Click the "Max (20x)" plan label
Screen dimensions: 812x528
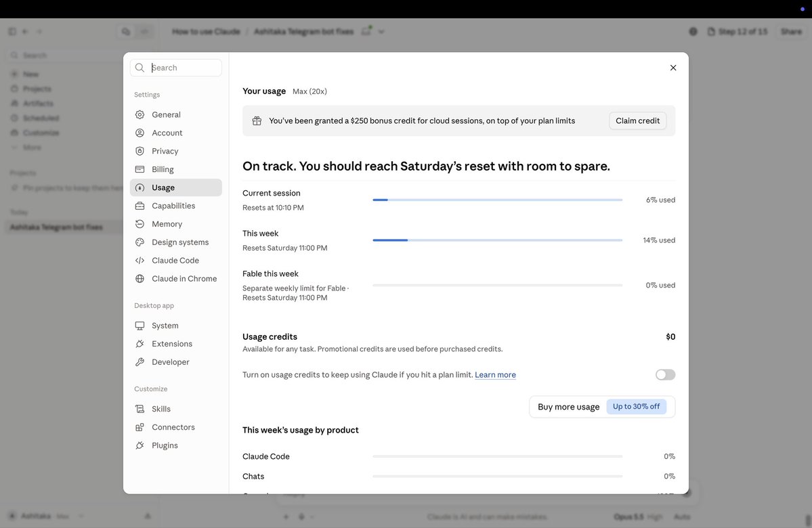(x=309, y=91)
